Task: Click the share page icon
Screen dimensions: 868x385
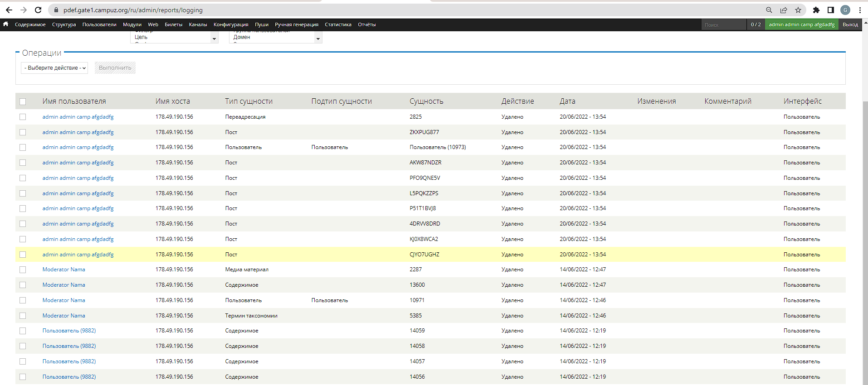Action: pos(784,10)
